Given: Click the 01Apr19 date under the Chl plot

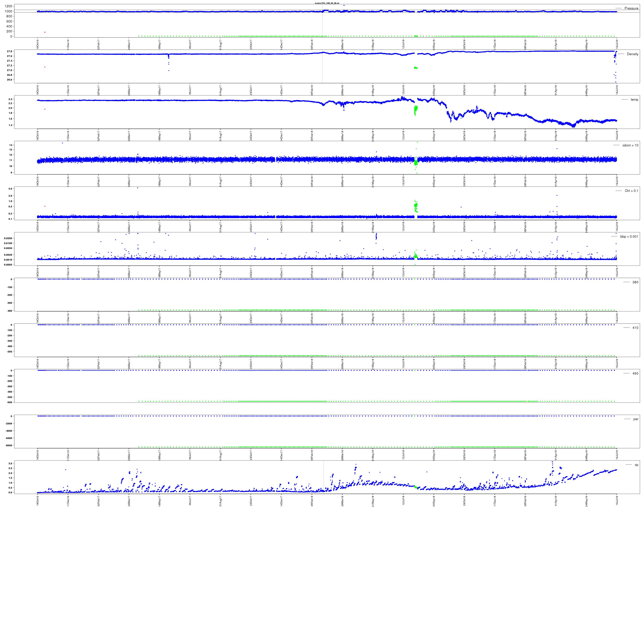Looking at the screenshot, I should (x=556, y=227).
